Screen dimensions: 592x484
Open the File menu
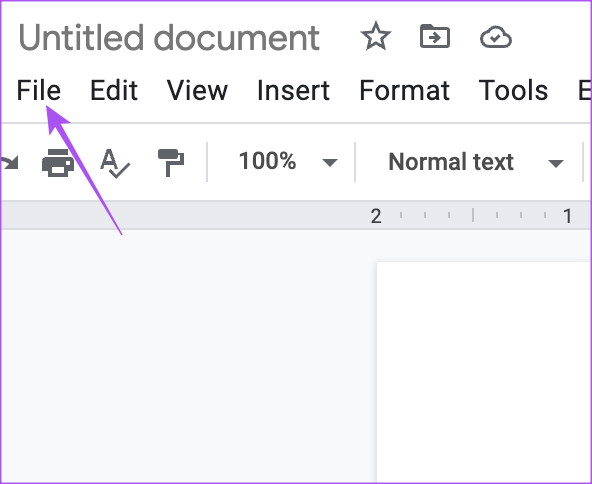[x=39, y=91]
